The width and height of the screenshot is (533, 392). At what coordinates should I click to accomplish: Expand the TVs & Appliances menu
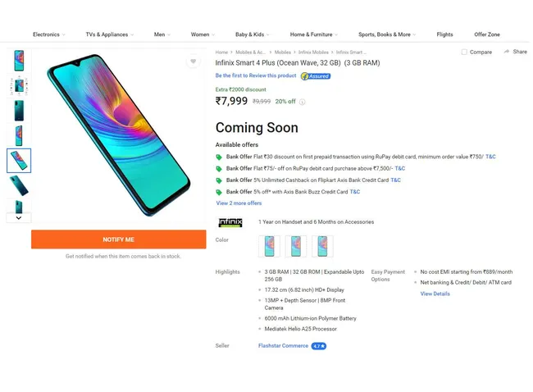[110, 34]
